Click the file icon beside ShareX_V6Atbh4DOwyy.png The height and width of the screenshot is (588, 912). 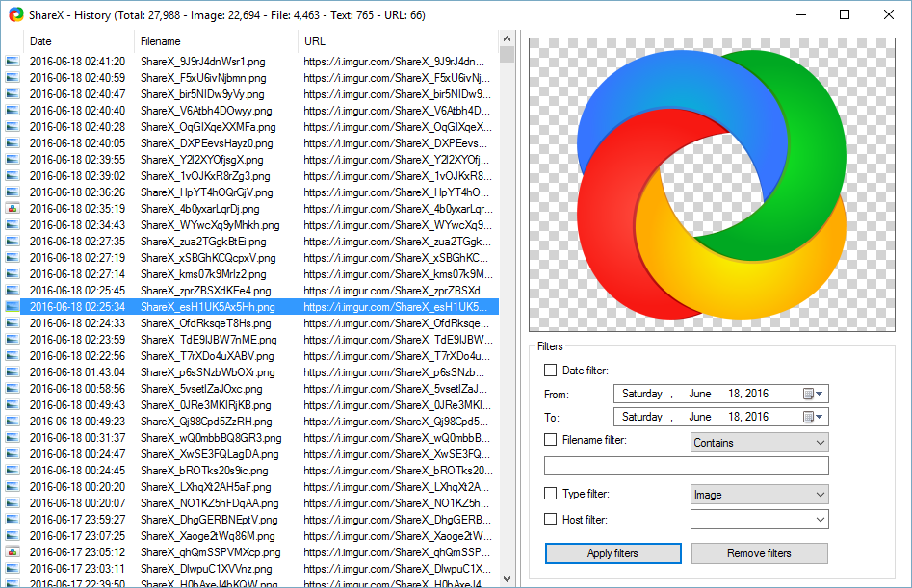point(13,110)
